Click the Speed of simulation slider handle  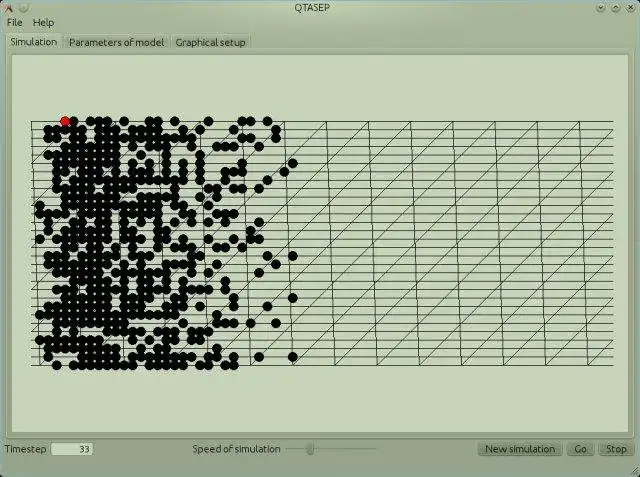(x=310, y=449)
